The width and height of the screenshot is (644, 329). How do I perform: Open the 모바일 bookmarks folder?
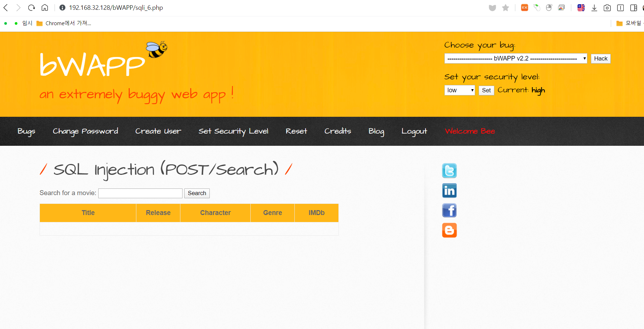click(x=629, y=23)
